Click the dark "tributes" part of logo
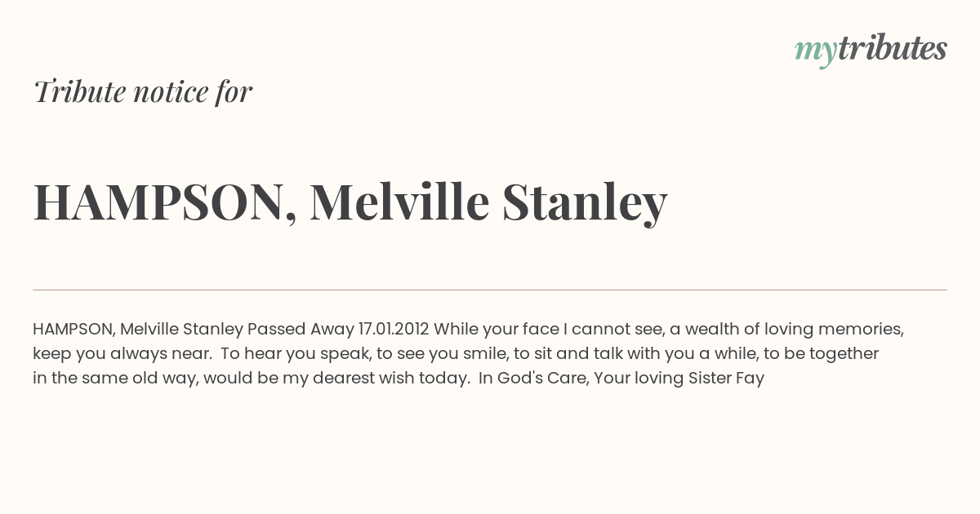The width and height of the screenshot is (980, 514). [x=892, y=48]
